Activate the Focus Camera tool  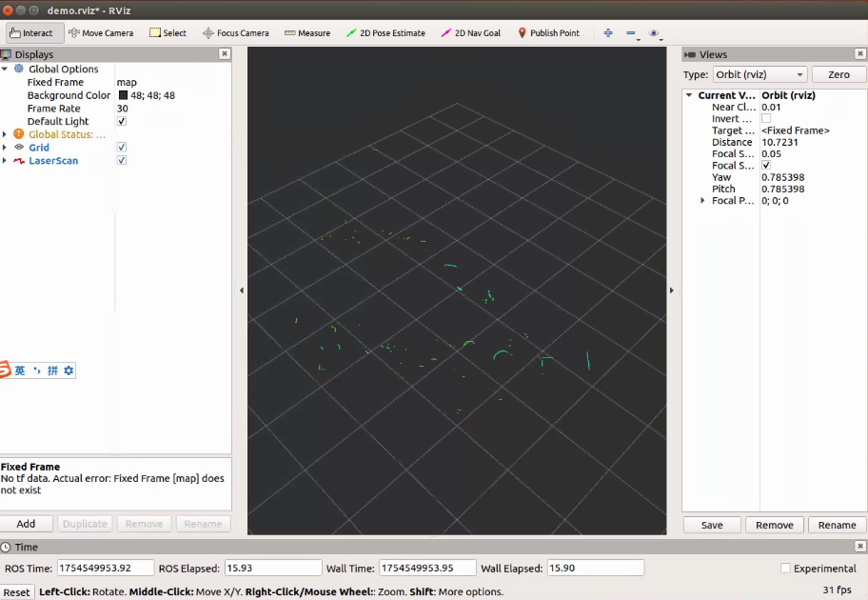point(236,33)
